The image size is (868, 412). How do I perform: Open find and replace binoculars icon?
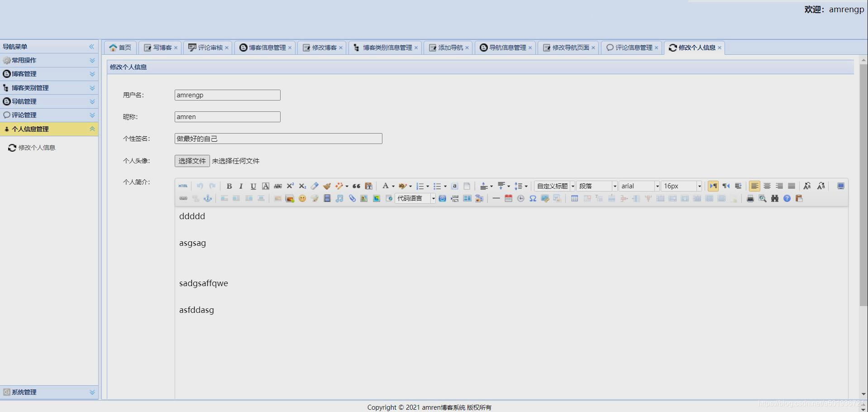coord(775,198)
